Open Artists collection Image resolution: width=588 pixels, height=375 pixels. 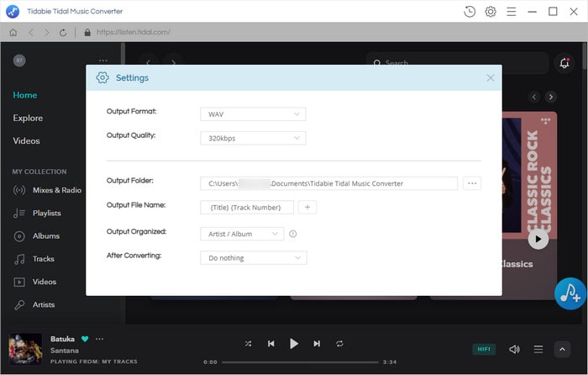click(34, 305)
